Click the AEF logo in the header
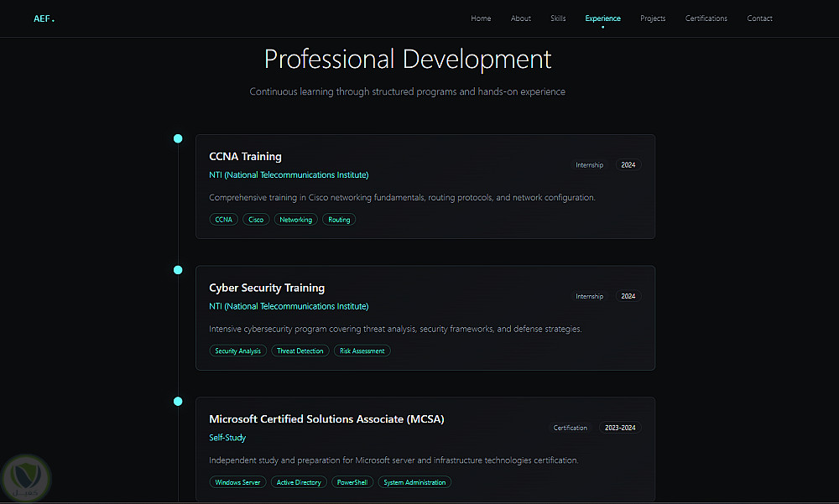This screenshot has height=504, width=839. [x=44, y=18]
